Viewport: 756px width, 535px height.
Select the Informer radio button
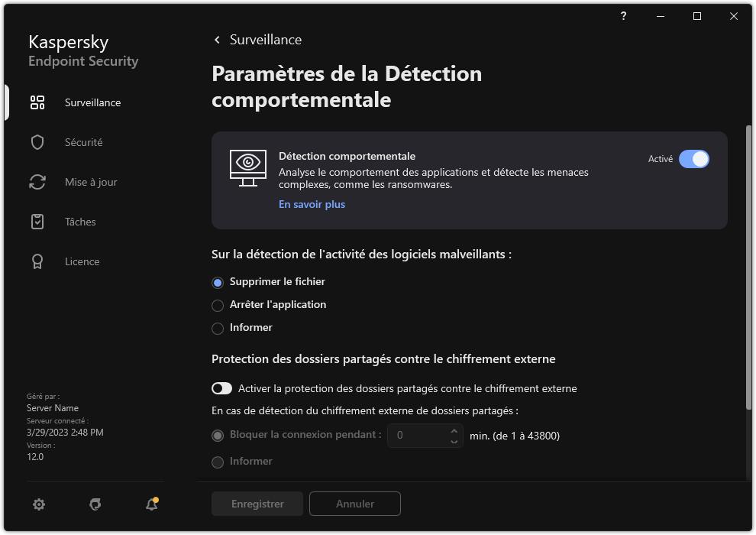[217, 328]
